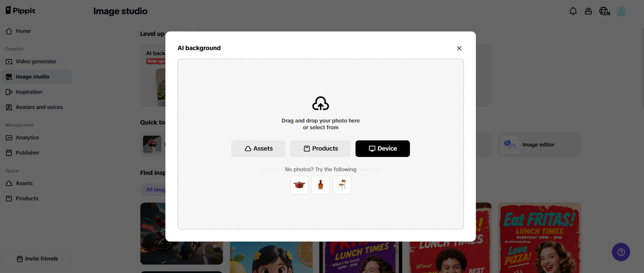Select the Assets upload source button
The width and height of the screenshot is (644, 273).
[x=258, y=149]
